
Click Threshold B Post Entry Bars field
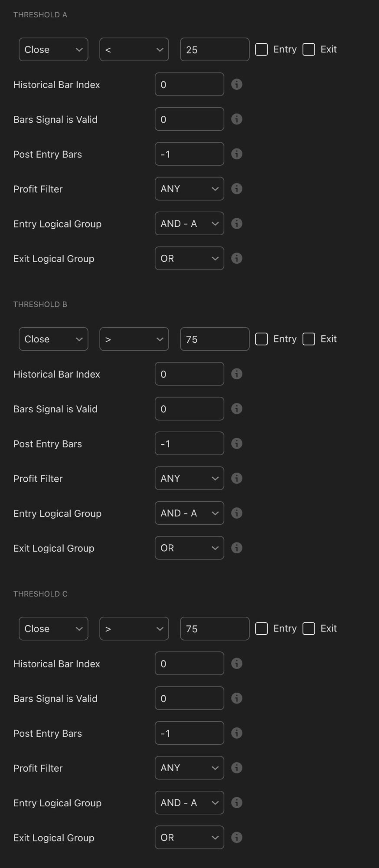click(189, 443)
